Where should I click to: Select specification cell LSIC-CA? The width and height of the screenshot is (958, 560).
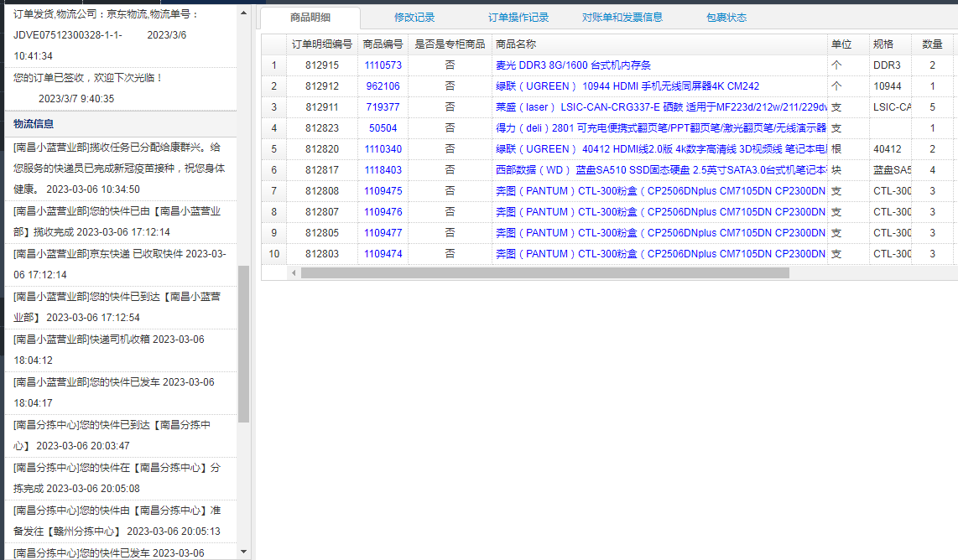tap(890, 106)
